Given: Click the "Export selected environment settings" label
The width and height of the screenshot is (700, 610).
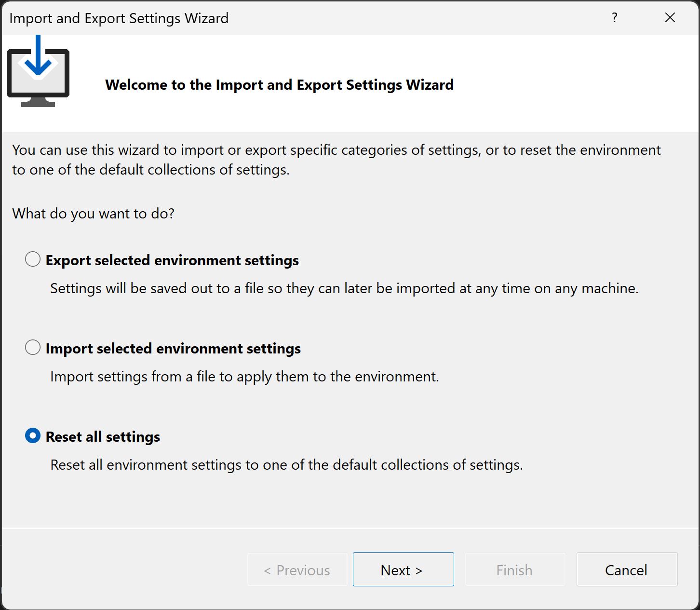Looking at the screenshot, I should coord(172,260).
